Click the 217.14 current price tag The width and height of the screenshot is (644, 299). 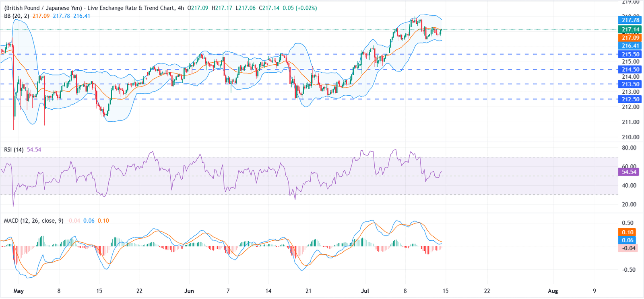(x=630, y=29)
